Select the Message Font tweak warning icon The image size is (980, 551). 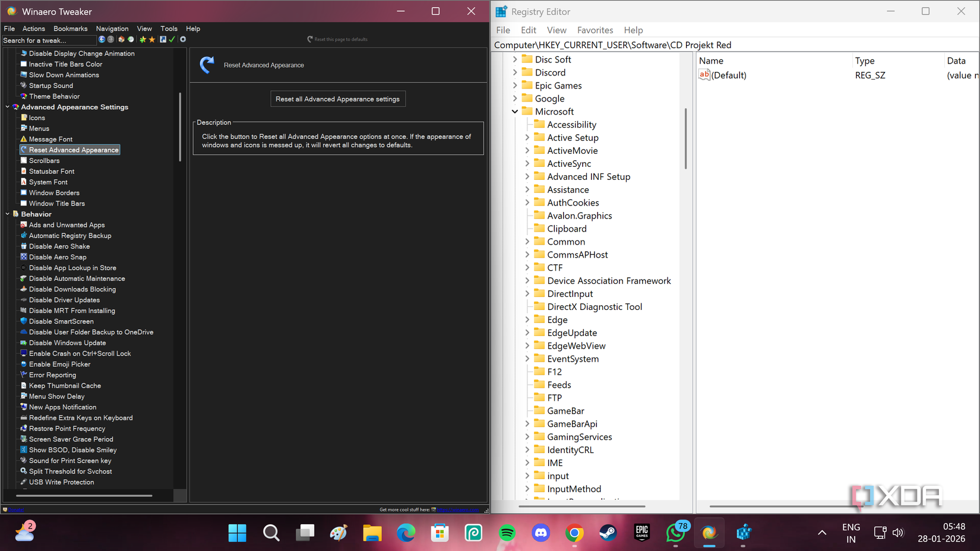[23, 138]
